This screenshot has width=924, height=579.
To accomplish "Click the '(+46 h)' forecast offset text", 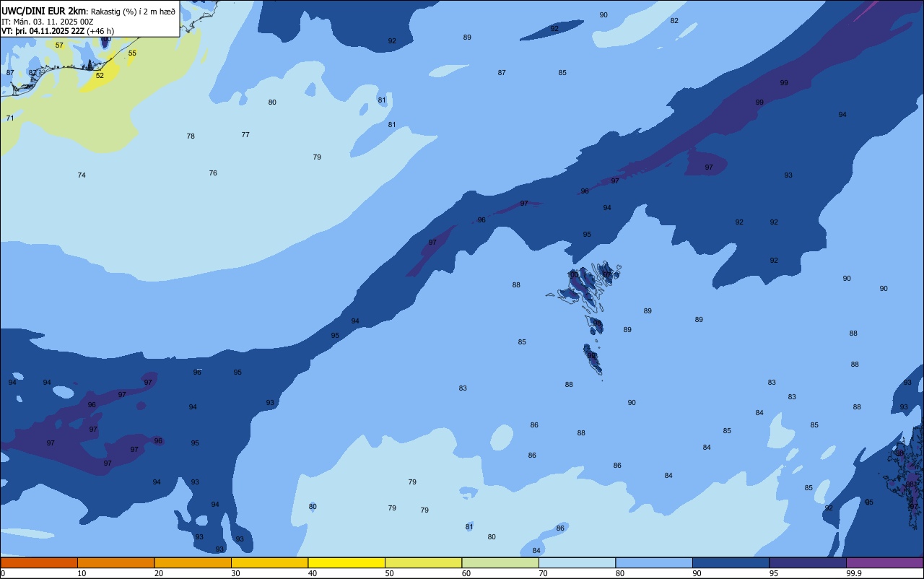I will pos(100,31).
